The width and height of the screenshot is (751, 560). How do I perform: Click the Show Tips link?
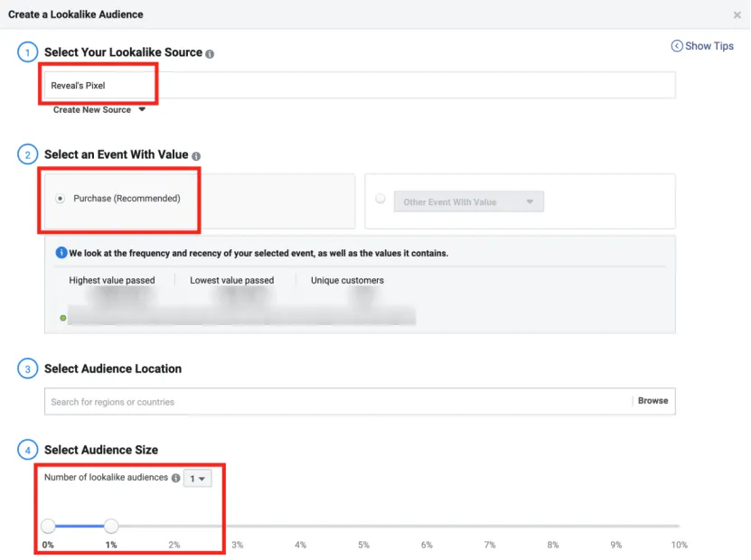[709, 46]
